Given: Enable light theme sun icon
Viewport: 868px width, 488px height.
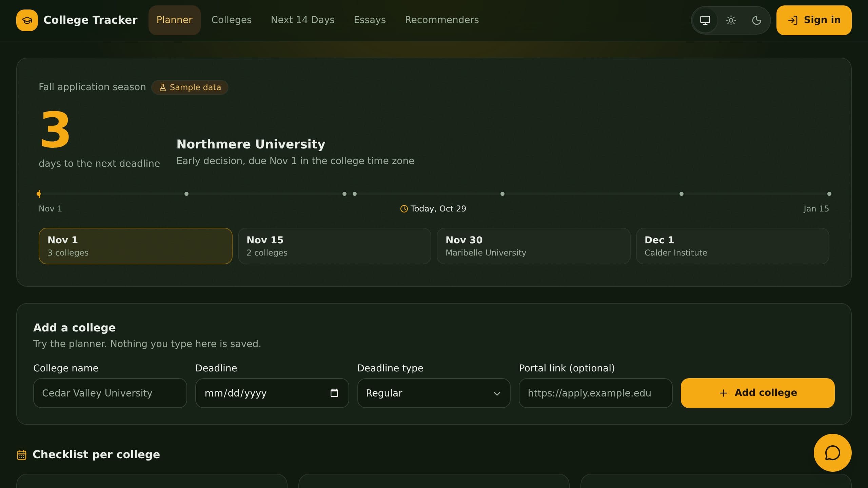Looking at the screenshot, I should coord(731,20).
